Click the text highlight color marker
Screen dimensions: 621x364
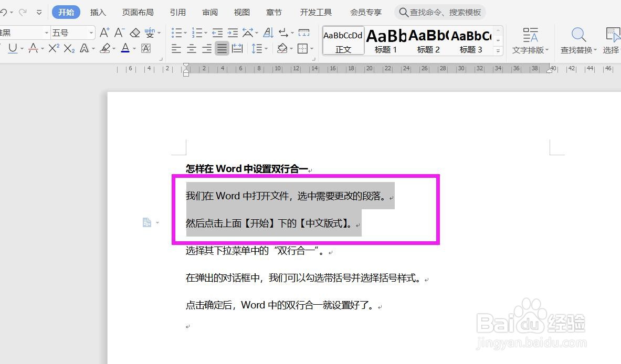[x=105, y=48]
